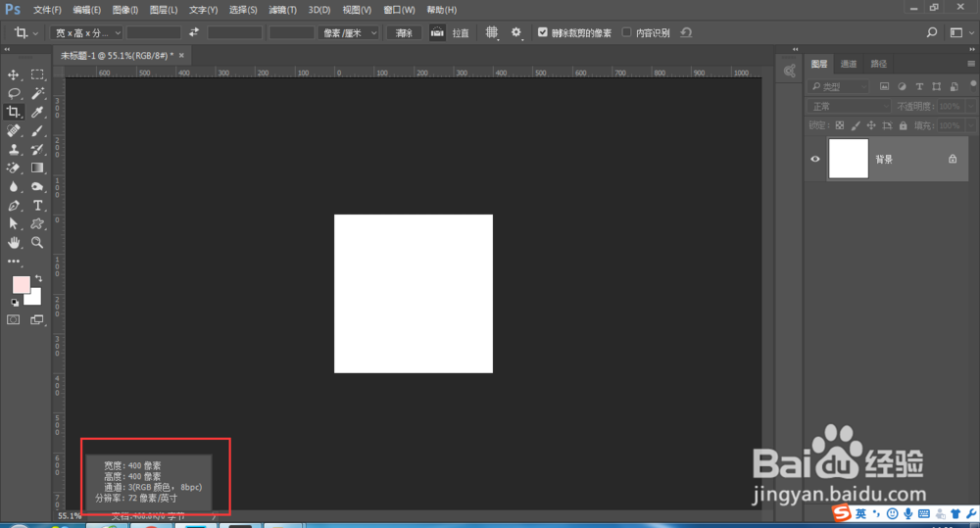The image size is (980, 528).
Task: Toggle lock image pixels brush icon
Action: pyautogui.click(x=856, y=125)
